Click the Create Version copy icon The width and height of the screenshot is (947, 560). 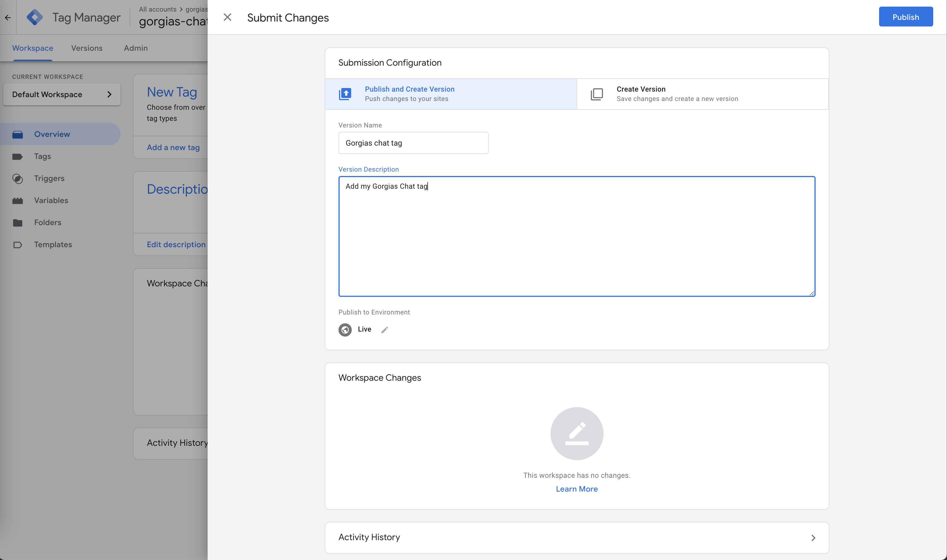pyautogui.click(x=597, y=94)
